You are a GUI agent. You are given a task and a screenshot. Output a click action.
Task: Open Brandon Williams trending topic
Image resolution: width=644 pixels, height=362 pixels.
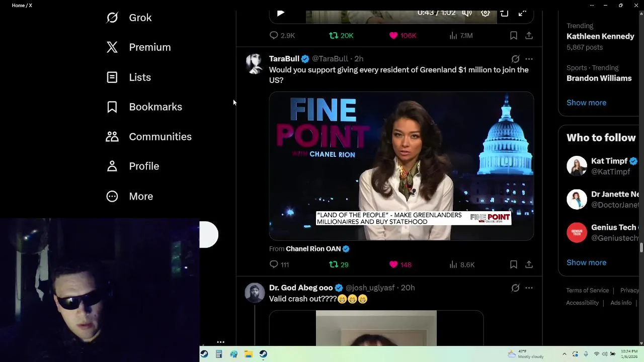pos(599,78)
